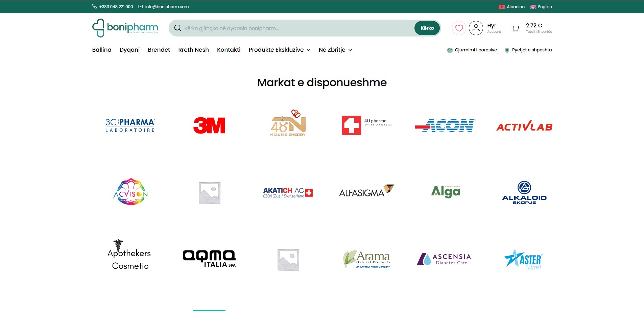Image resolution: width=644 pixels, height=311 pixels.
Task: Click the email envelope icon
Action: coord(141,6)
